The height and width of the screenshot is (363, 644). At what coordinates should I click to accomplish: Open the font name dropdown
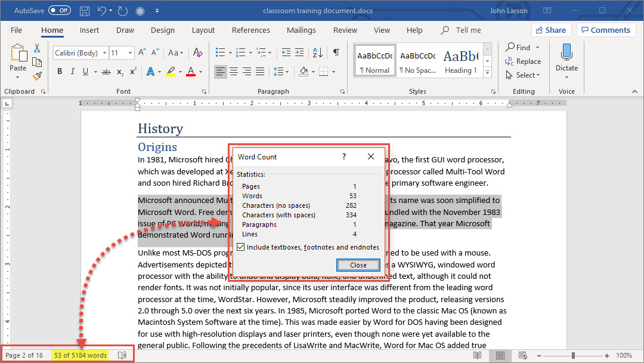pyautogui.click(x=104, y=53)
